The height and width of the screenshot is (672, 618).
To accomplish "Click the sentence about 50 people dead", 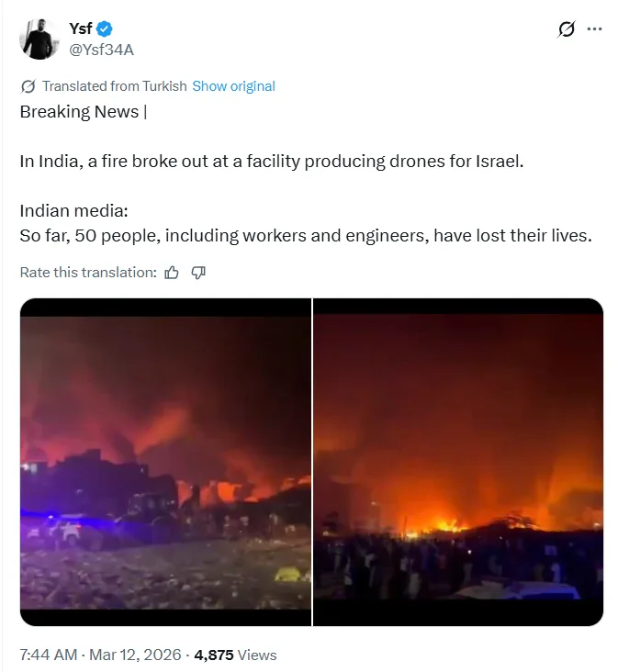I will (x=306, y=235).
